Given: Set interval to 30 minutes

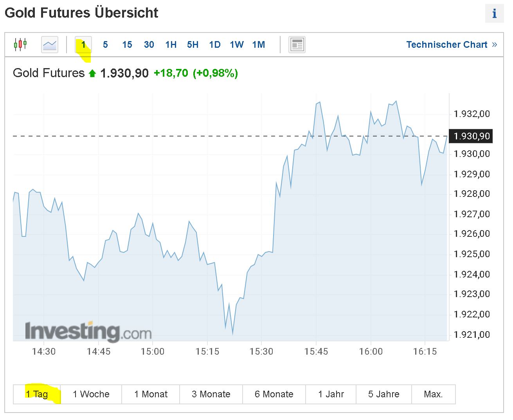Looking at the screenshot, I should [149, 45].
